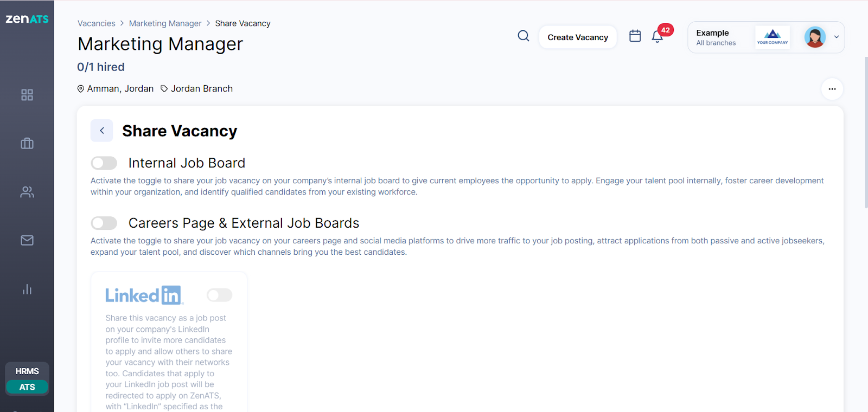868x412 pixels.
Task: Enable Careers Page & External Job Boards toggle
Action: pos(104,223)
